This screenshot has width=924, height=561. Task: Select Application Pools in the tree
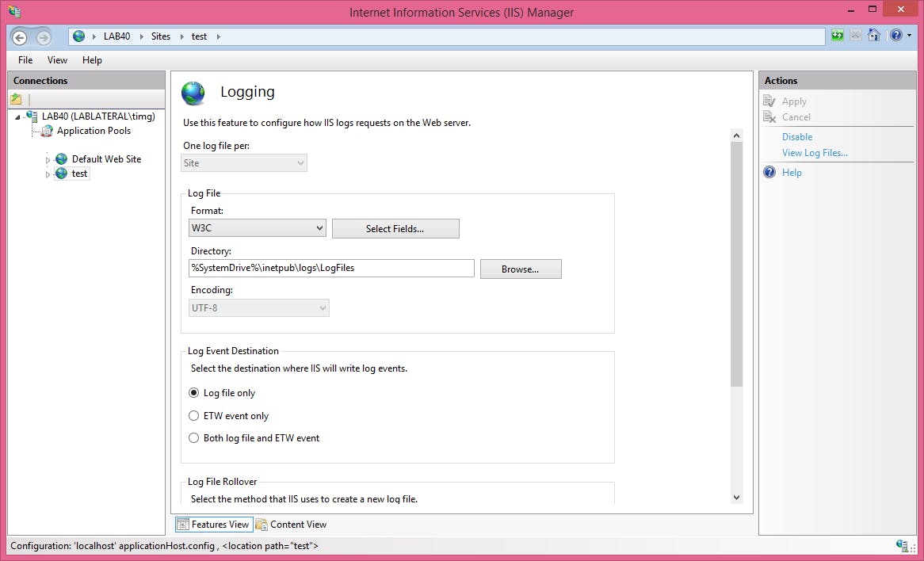(x=94, y=131)
